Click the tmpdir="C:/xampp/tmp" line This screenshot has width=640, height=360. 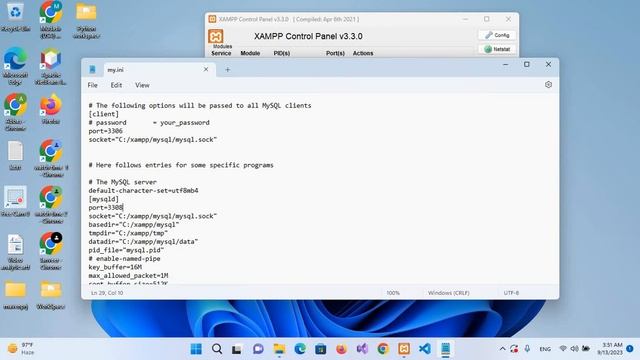(128, 233)
